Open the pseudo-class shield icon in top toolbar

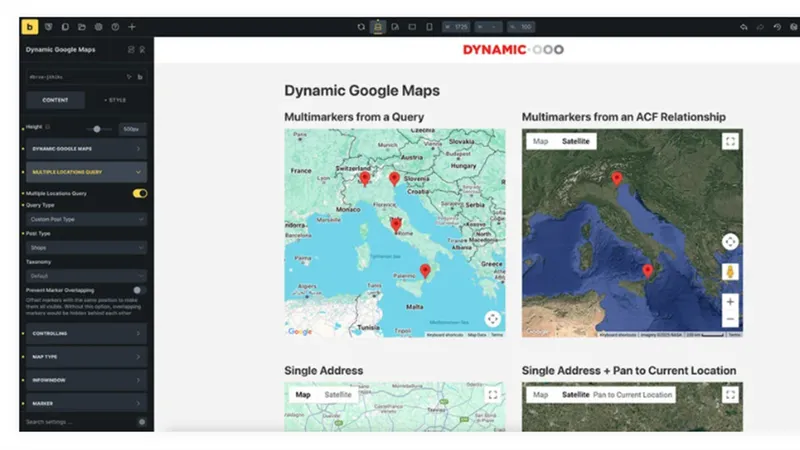point(48,27)
